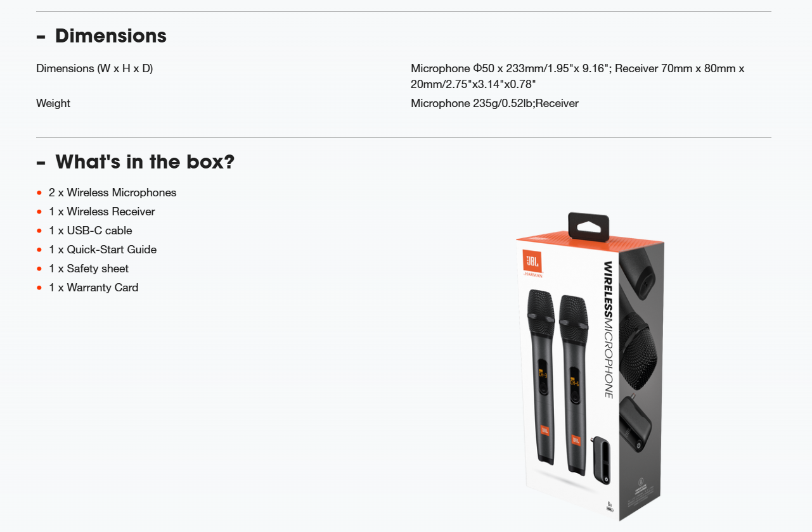The image size is (812, 532).
Task: Collapse the What's in the box minus icon
Action: pyautogui.click(x=41, y=163)
